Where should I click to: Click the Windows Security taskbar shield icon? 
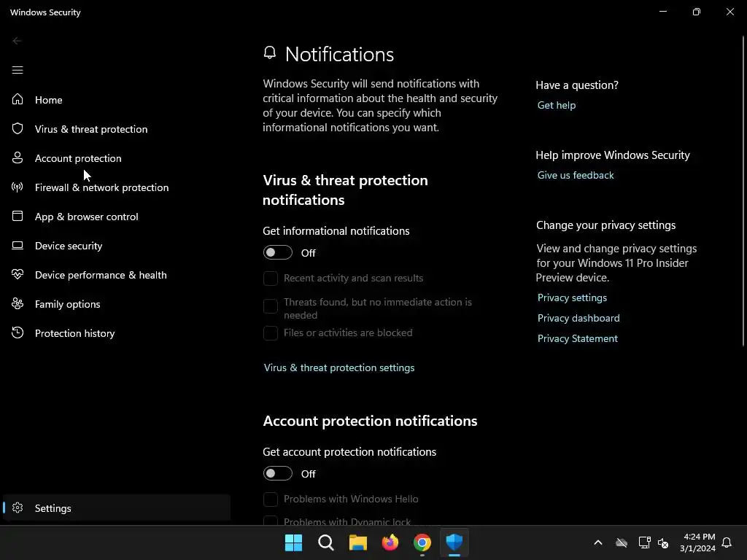tap(454, 542)
